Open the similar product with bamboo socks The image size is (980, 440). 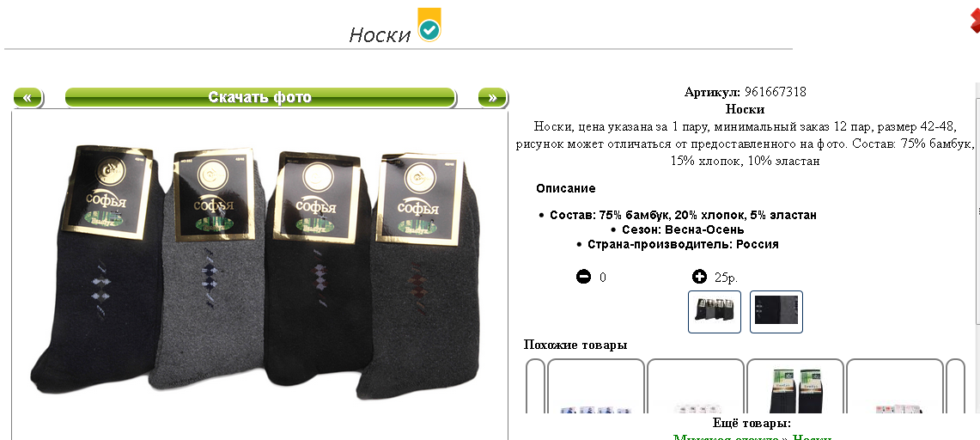(795, 386)
